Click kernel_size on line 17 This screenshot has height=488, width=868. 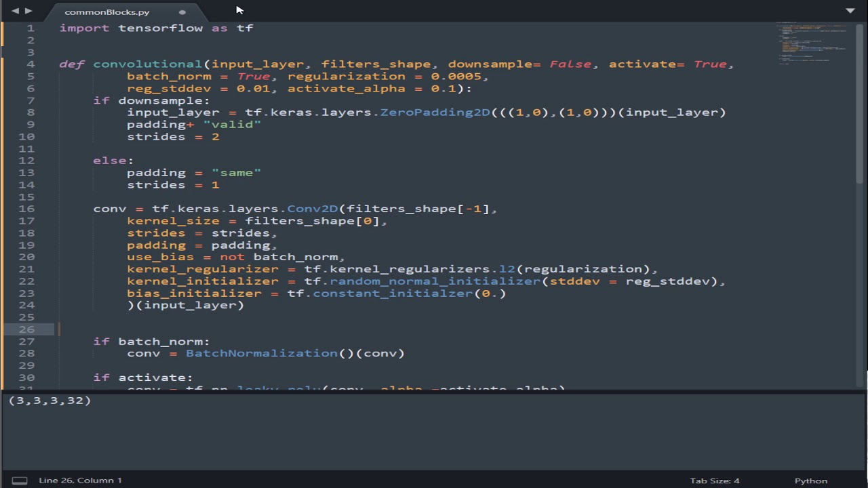tap(173, 221)
